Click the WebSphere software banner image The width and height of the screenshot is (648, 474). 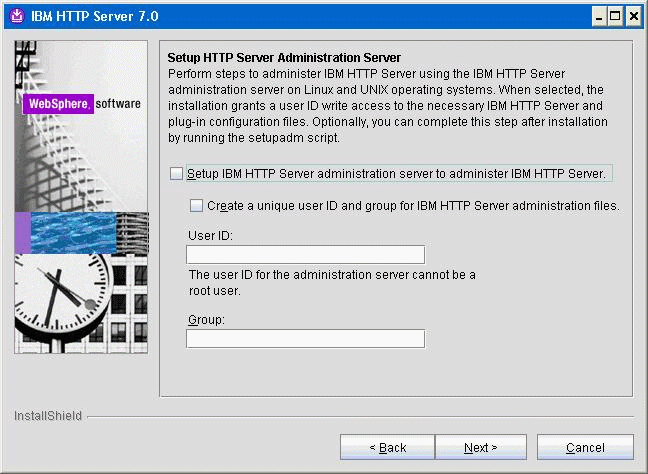pos(81,197)
